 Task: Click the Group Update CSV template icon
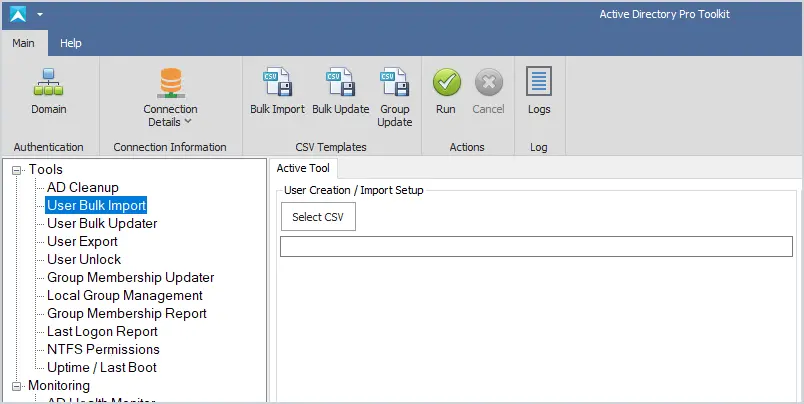coord(394,82)
